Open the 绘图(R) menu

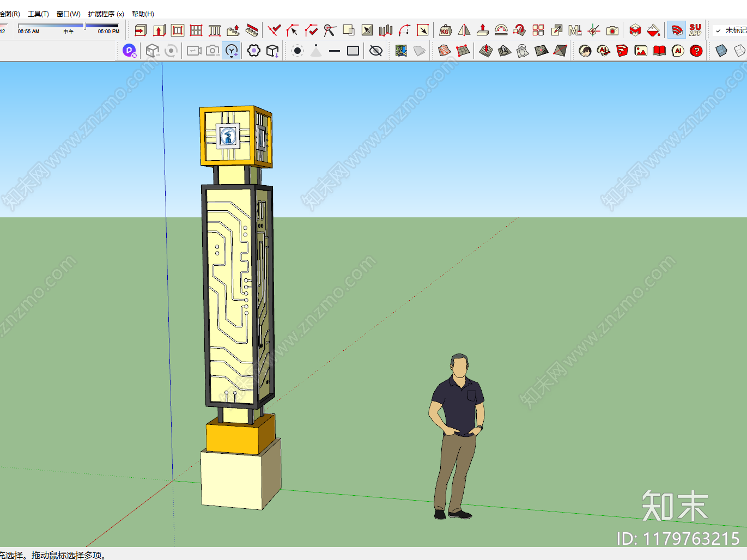pos(10,14)
